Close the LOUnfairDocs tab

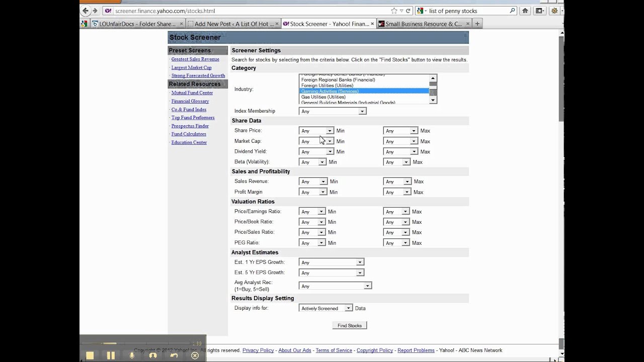(x=182, y=24)
